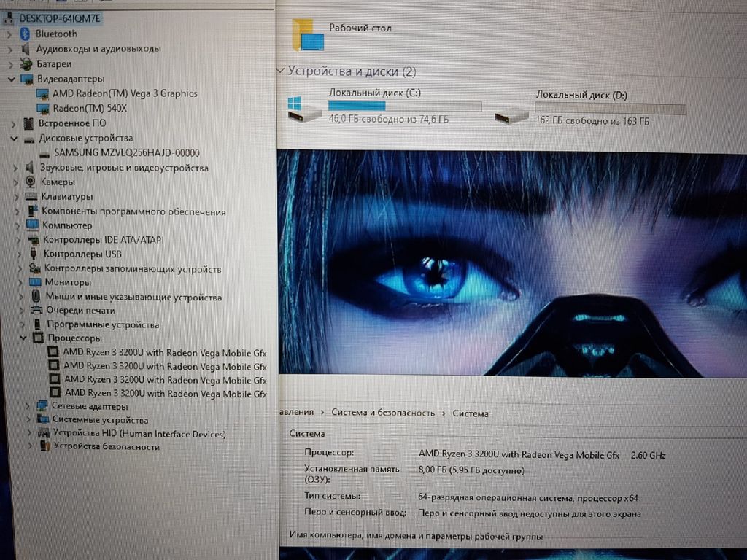Click the Устройства HID icon
Screen dimensions: 747x560
(44, 433)
